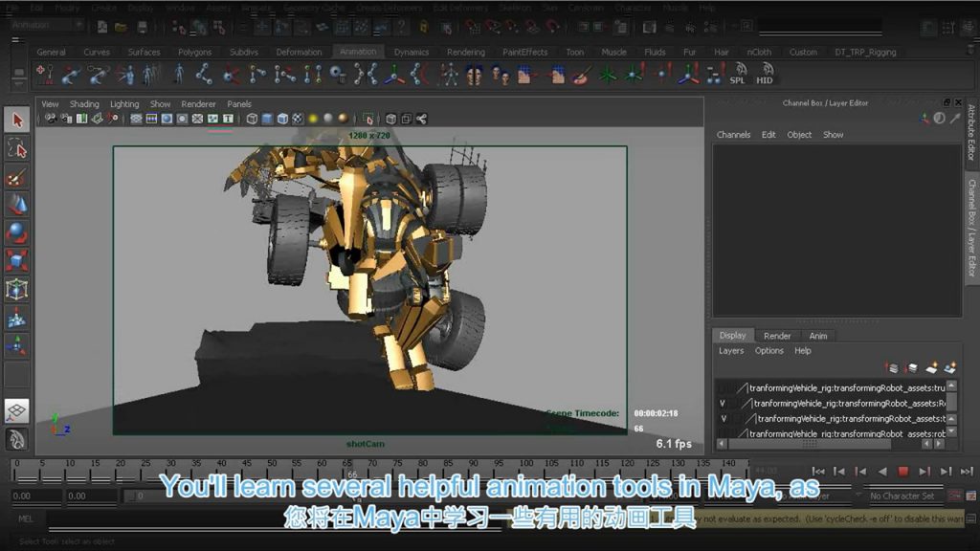The image size is (980, 551).
Task: Toggle viewport wireframe shading cube
Action: click(252, 119)
